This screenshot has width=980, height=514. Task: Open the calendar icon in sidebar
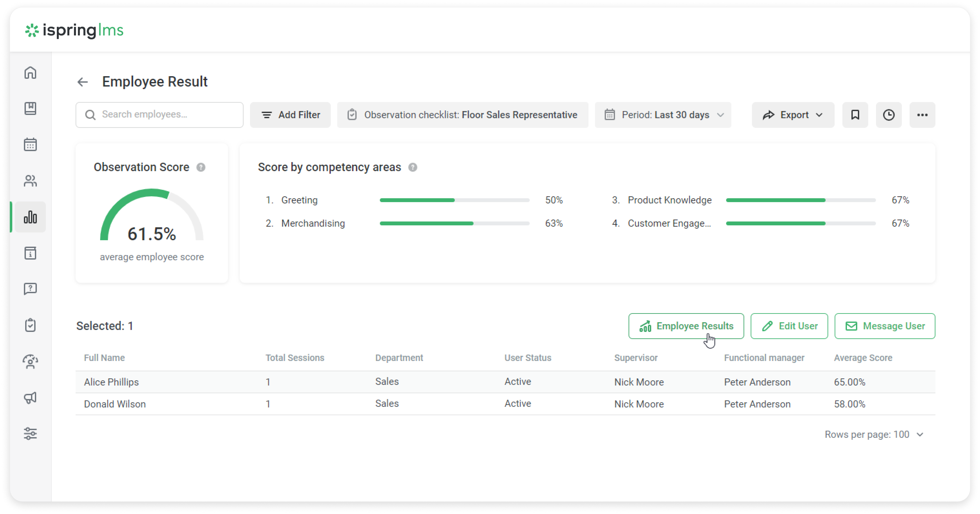(30, 144)
